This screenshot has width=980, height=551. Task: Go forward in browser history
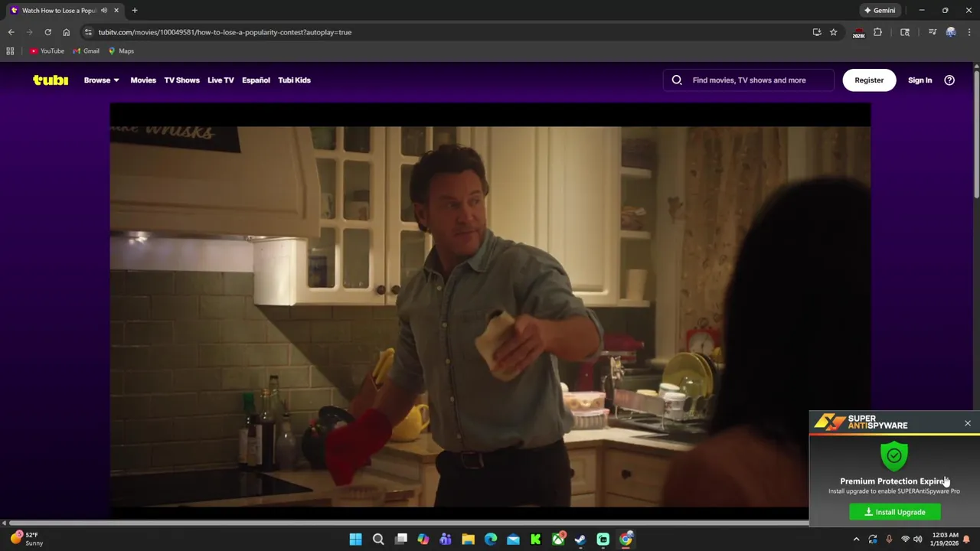click(29, 32)
